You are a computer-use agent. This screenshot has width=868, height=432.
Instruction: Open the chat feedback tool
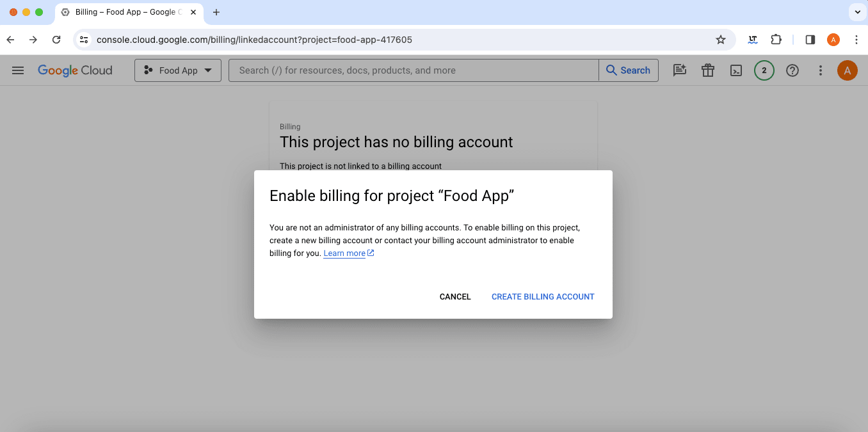click(x=679, y=70)
